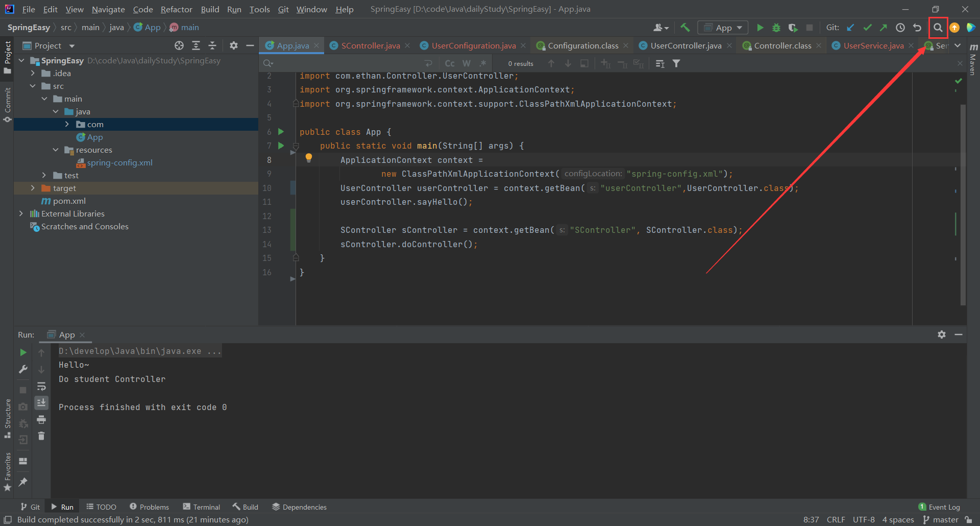Image resolution: width=980 pixels, height=526 pixels.
Task: Click CRLF line separator in status bar
Action: 836,520
